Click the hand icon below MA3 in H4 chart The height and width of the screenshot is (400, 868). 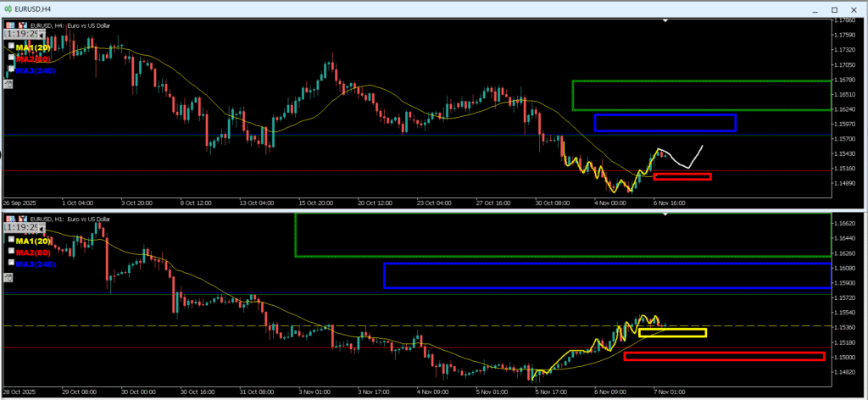point(9,83)
